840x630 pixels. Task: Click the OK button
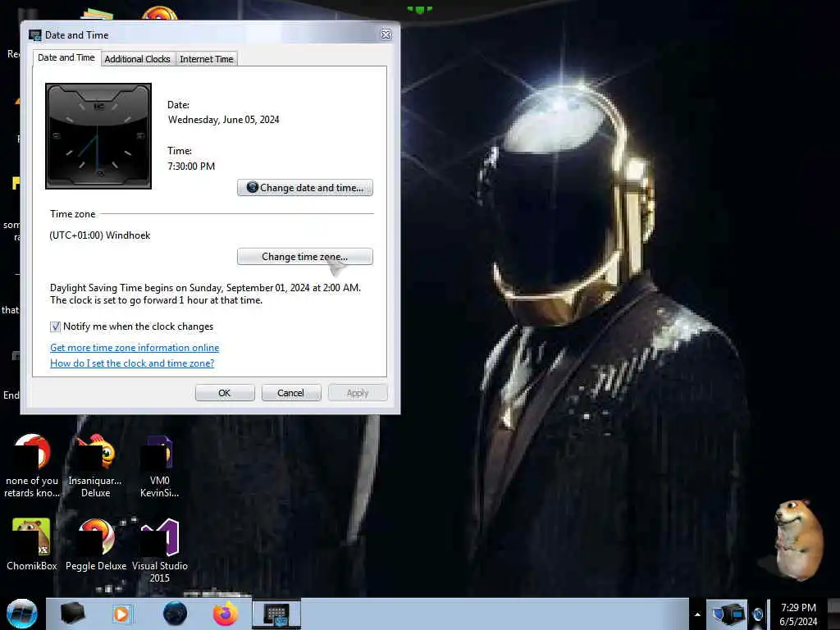pos(225,393)
